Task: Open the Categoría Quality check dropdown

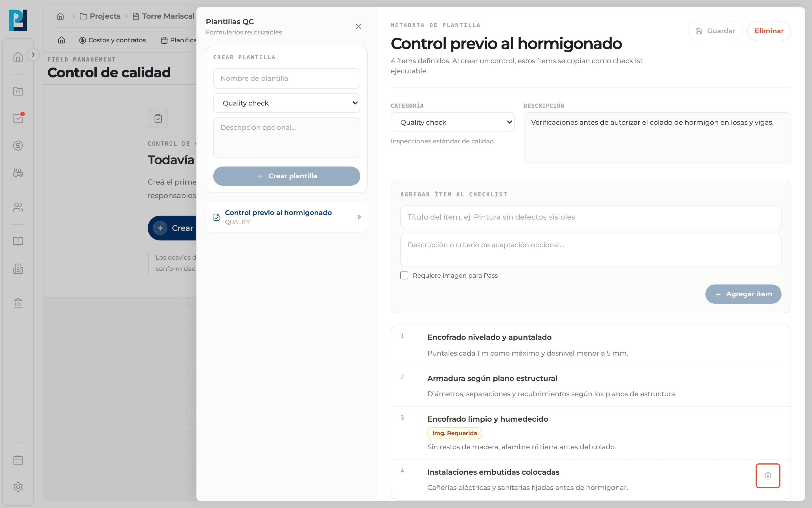Action: 453,122
